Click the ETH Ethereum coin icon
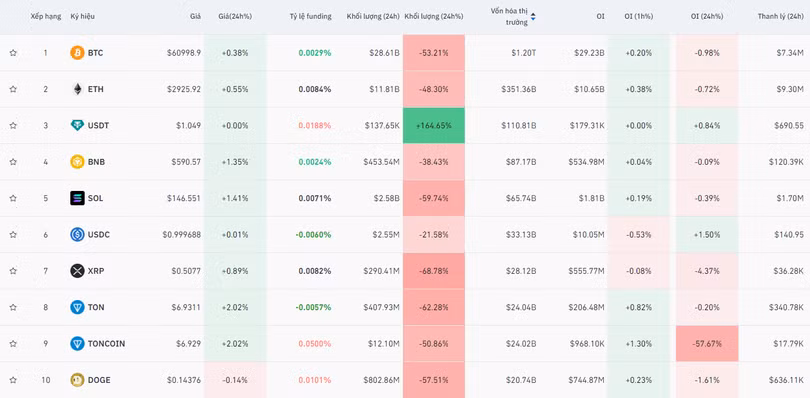The image size is (810, 398). (x=77, y=89)
